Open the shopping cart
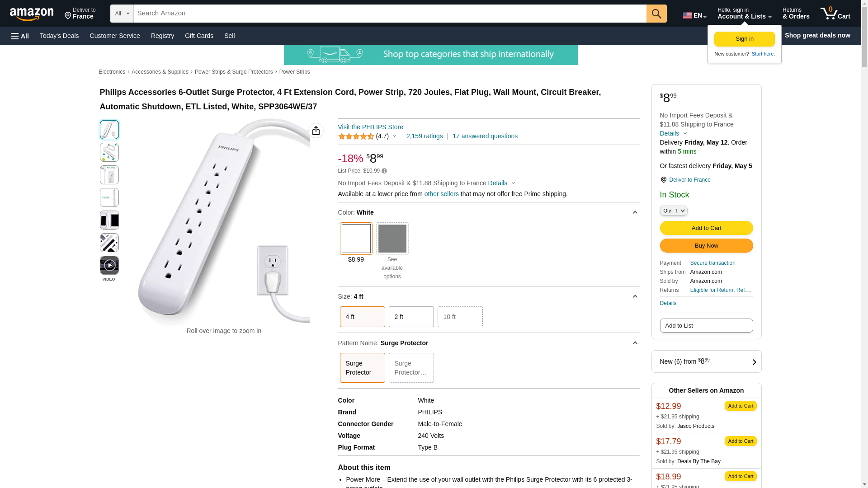Viewport: 868px width, 488px height. (x=835, y=14)
